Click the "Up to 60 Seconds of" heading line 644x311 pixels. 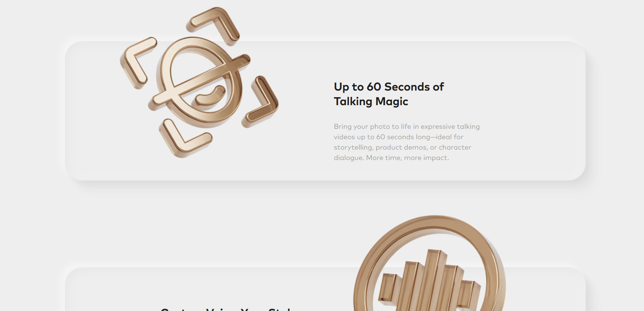pos(389,87)
